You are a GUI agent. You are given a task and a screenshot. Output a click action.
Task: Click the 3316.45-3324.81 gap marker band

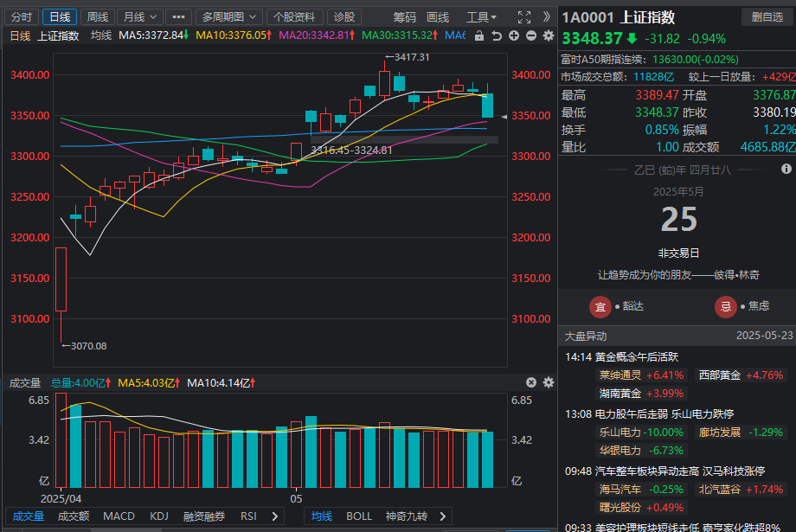404,138
